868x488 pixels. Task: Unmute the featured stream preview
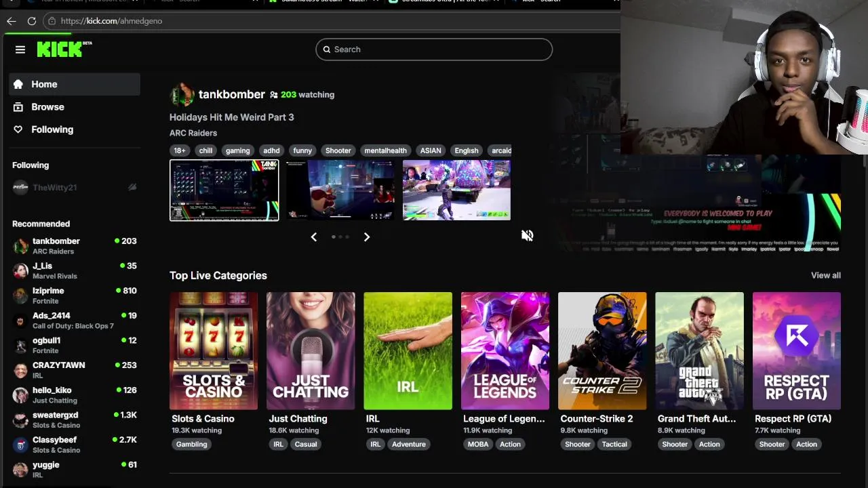[528, 235]
